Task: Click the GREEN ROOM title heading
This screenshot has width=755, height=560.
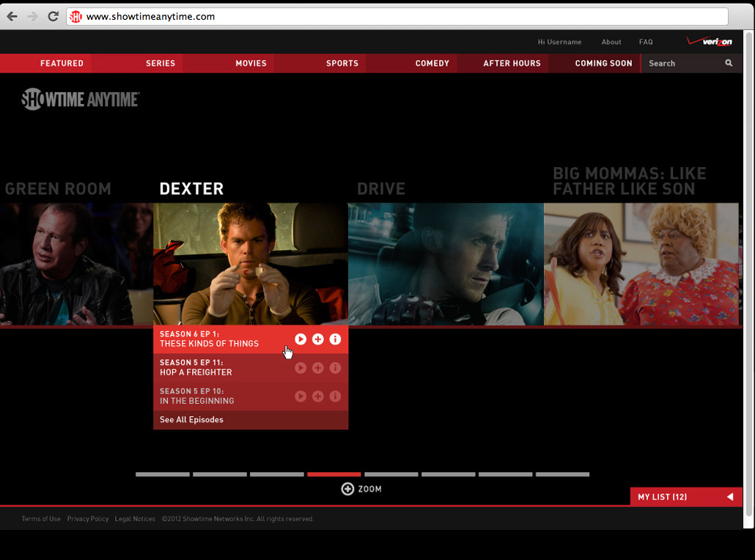Action: 58,189
